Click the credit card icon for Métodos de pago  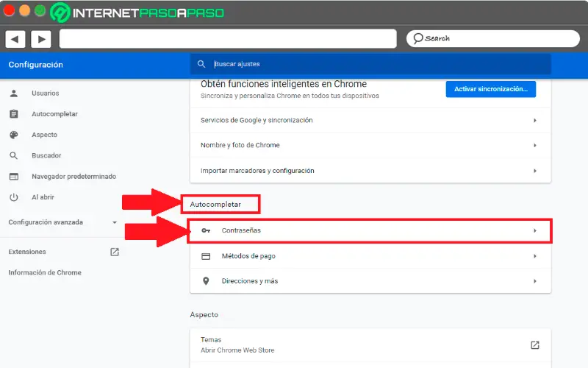[206, 256]
